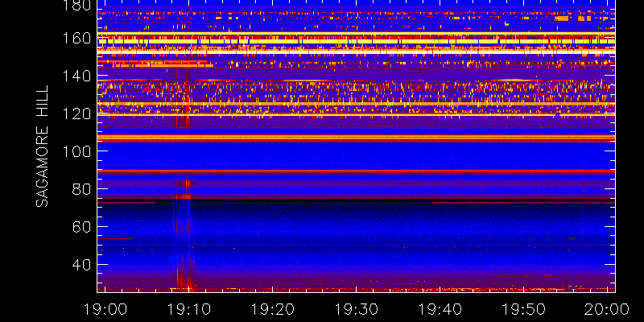This screenshot has height=322, width=644.
Task: Click the 80 frequency axis label
Action: pyautogui.click(x=81, y=189)
